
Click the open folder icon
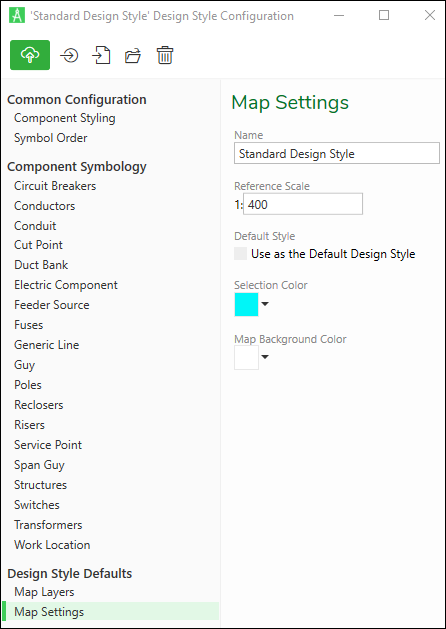point(133,55)
